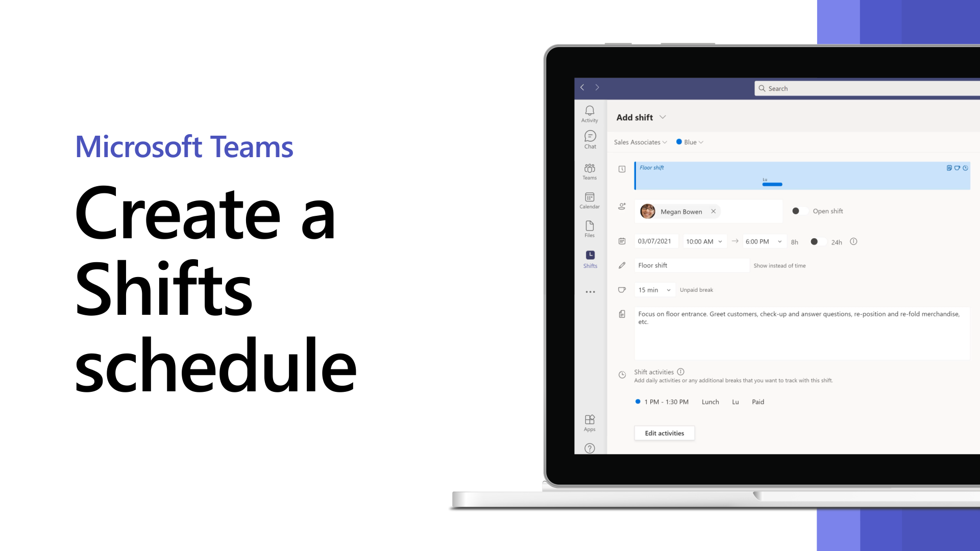Open the Files section
The image size is (980, 551).
pyautogui.click(x=590, y=229)
